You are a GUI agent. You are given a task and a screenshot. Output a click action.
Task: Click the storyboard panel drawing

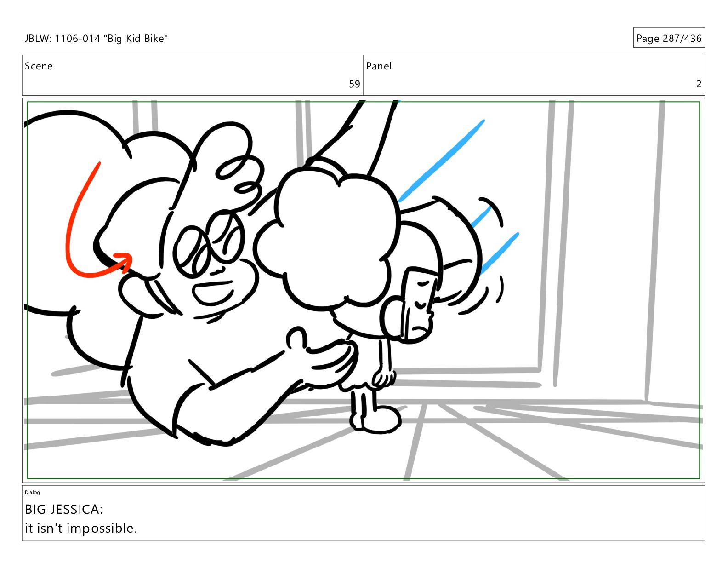pos(363,290)
